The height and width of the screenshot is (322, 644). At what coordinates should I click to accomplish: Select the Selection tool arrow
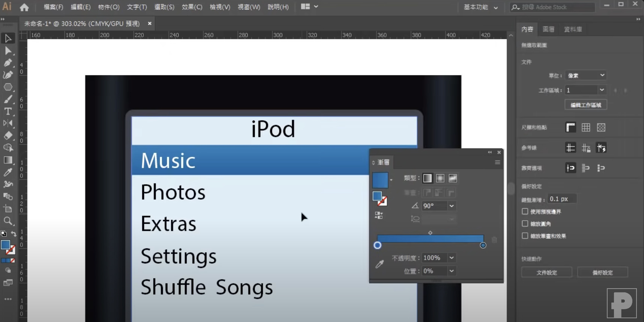(8, 38)
